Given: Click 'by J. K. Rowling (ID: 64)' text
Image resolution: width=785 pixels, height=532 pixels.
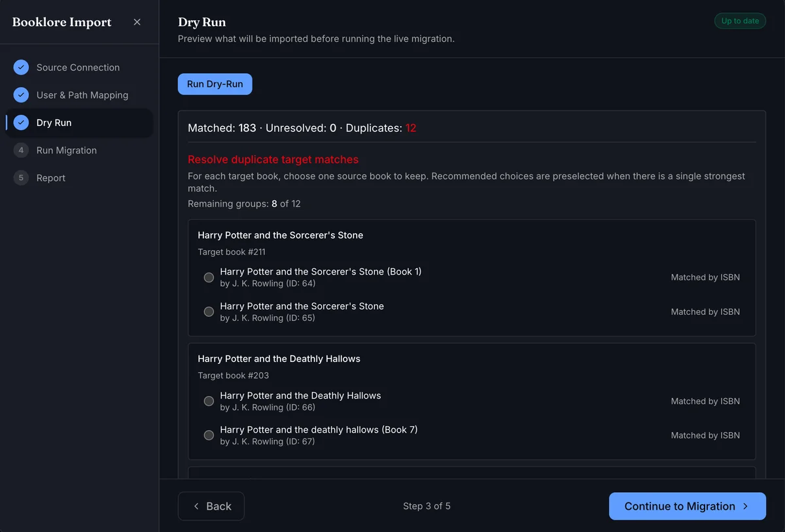Looking at the screenshot, I should [x=268, y=284].
